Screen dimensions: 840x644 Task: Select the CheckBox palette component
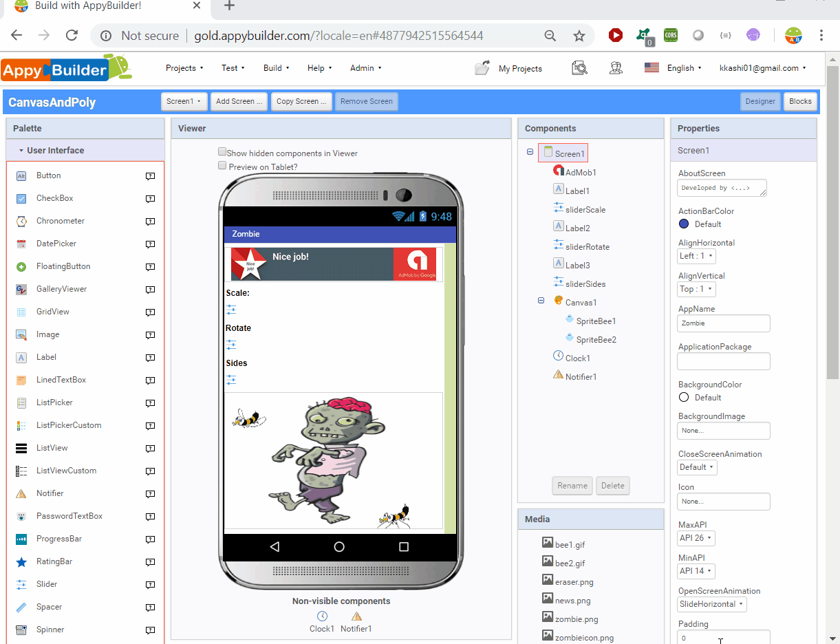coord(55,198)
